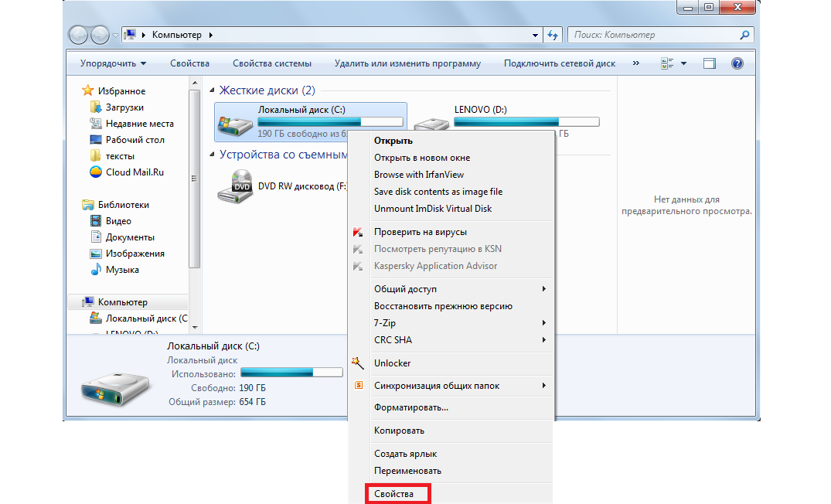Click Kaspersky icon next to Проверить на вирусы

(x=358, y=232)
